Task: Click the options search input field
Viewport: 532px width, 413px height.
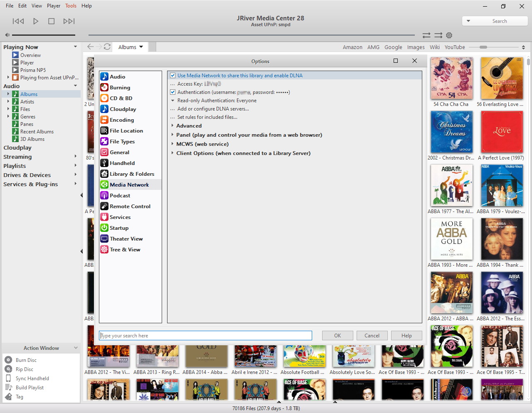Action: pyautogui.click(x=205, y=336)
